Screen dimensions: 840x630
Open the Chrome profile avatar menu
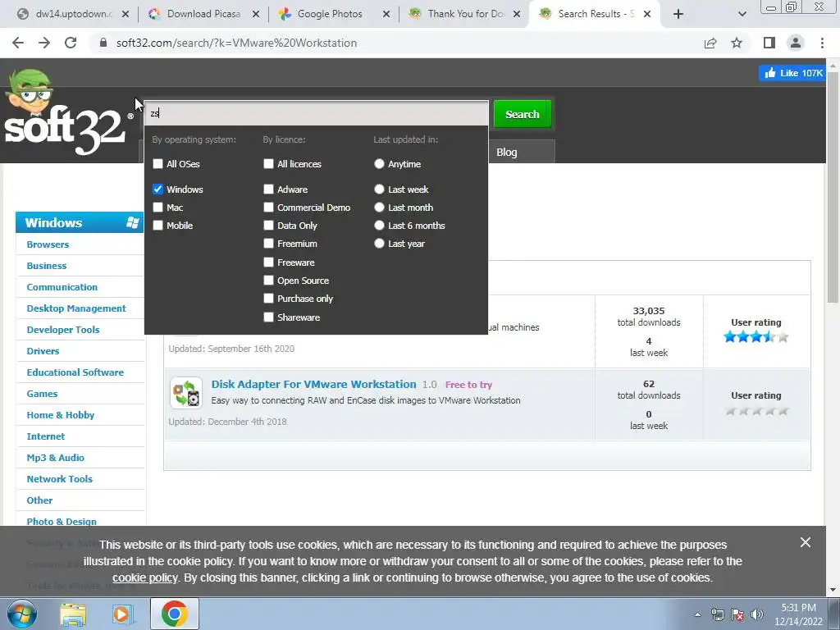(x=796, y=43)
